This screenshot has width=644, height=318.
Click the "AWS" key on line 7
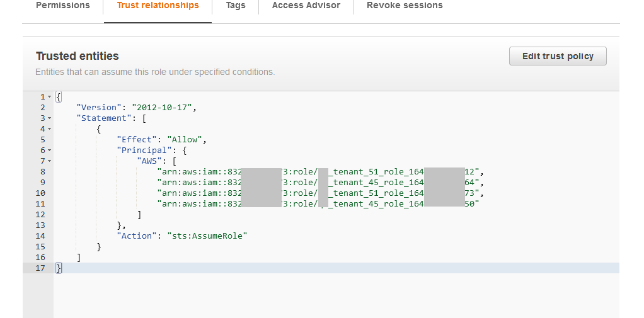[x=149, y=161]
